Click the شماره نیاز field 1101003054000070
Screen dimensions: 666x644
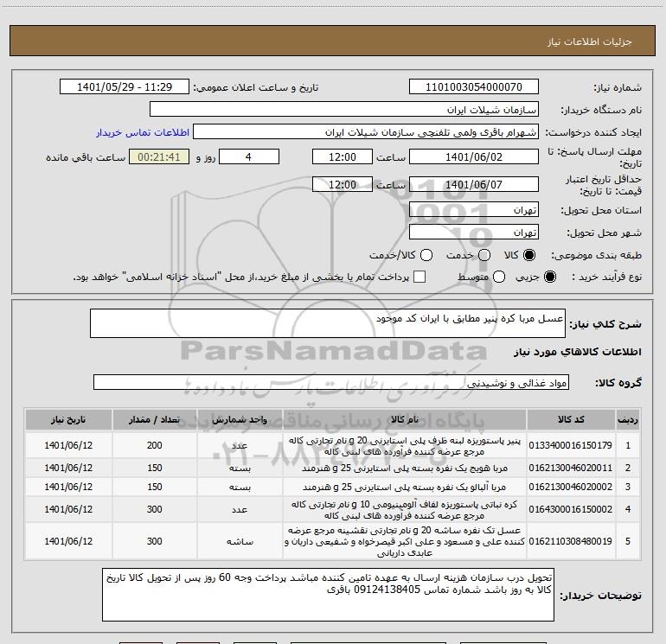(474, 87)
